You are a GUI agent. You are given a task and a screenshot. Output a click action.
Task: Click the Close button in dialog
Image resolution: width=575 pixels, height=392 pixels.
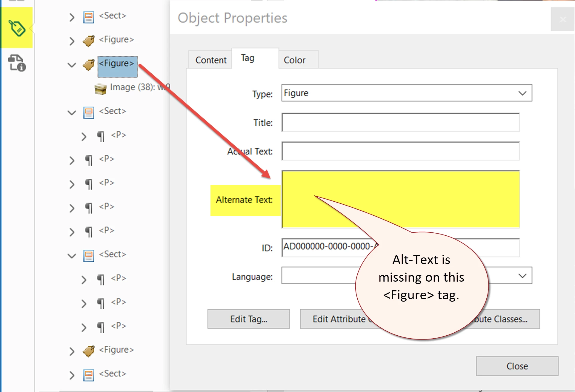pyautogui.click(x=517, y=366)
